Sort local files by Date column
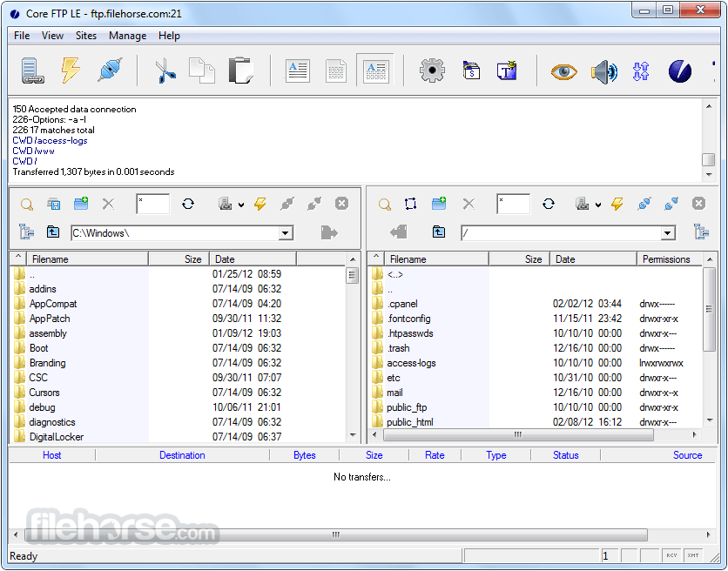 tap(253, 259)
